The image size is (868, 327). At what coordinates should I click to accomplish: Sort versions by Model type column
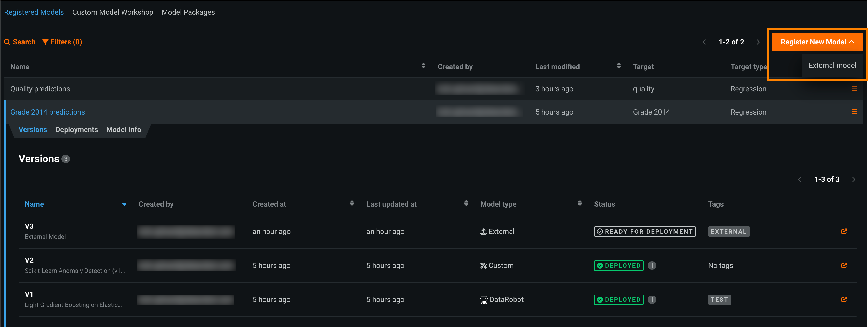click(x=580, y=203)
